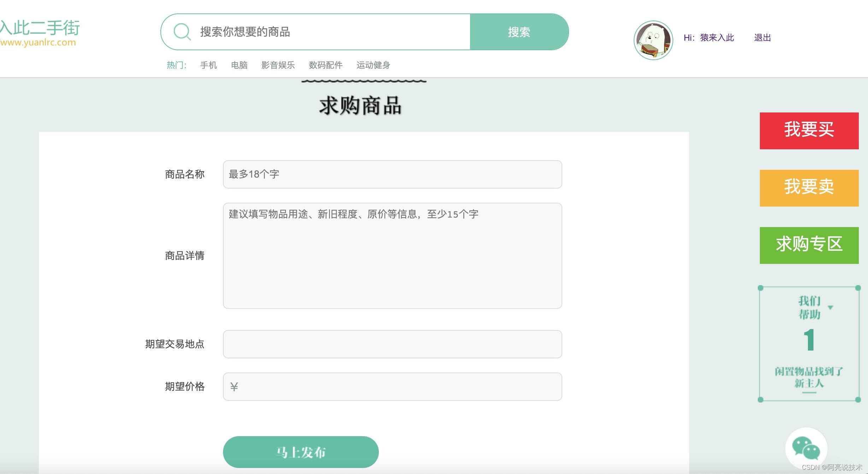
Task: Focus the 期望价格 price field
Action: click(x=392, y=386)
